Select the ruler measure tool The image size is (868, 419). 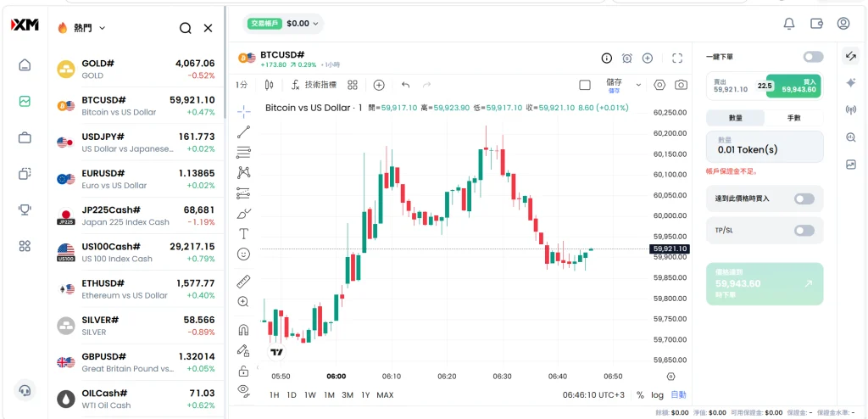pos(243,282)
